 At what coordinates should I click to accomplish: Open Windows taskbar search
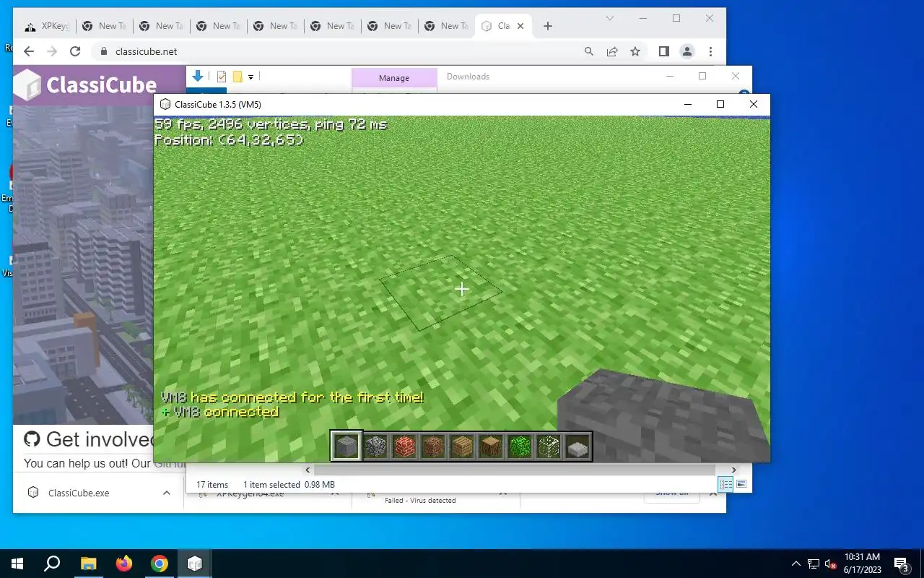52,564
